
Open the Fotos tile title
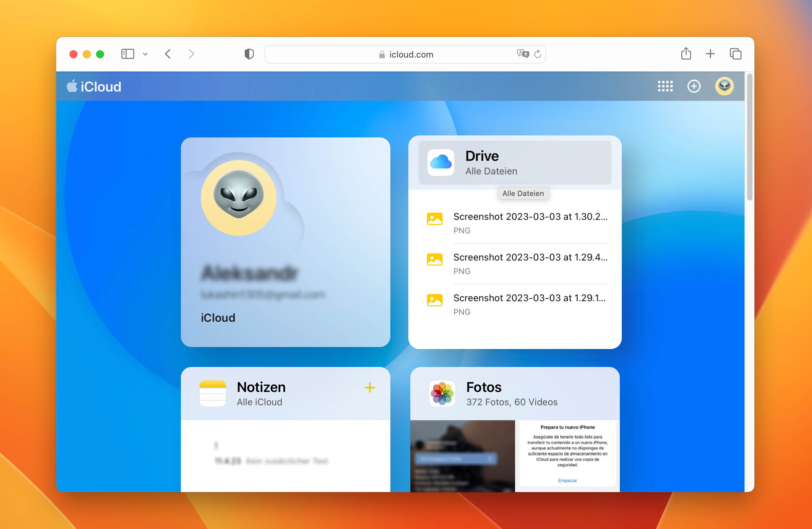pos(483,387)
